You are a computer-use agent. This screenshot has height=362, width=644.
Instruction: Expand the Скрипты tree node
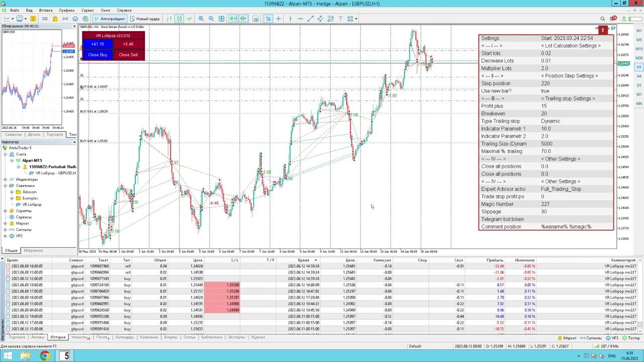coord(6,211)
